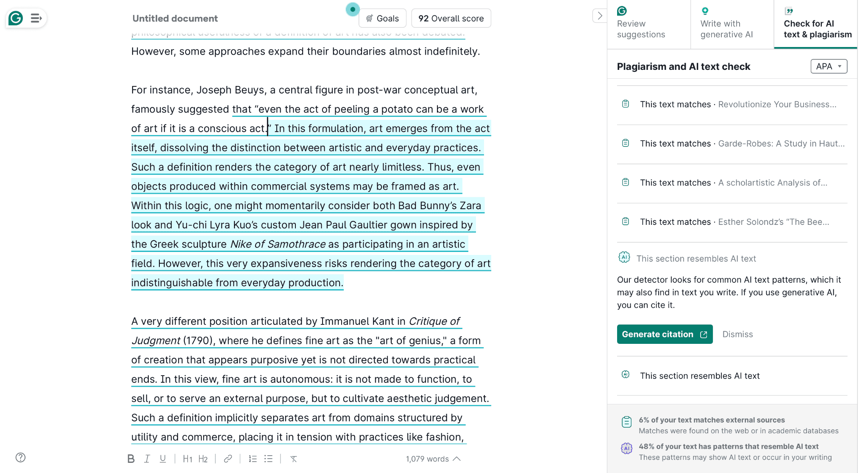Select Check for AI text & plagiarism tab
868x473 pixels.
tap(816, 24)
